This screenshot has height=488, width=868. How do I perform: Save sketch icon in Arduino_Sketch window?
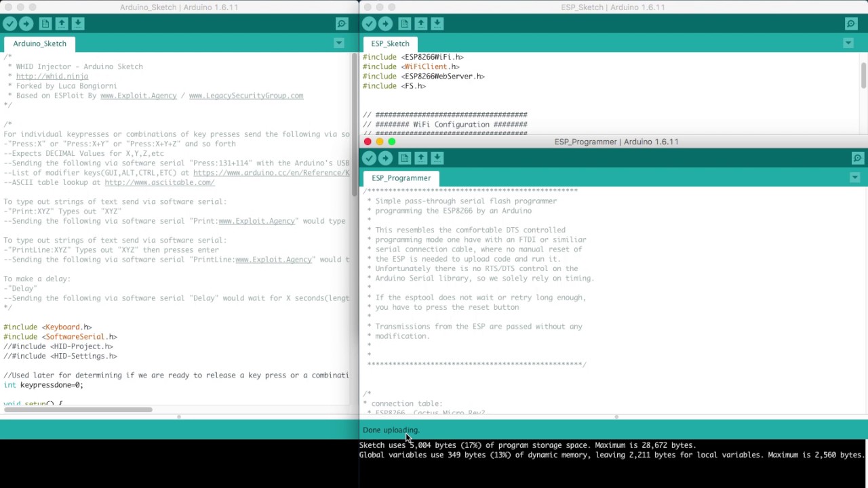pos(78,24)
